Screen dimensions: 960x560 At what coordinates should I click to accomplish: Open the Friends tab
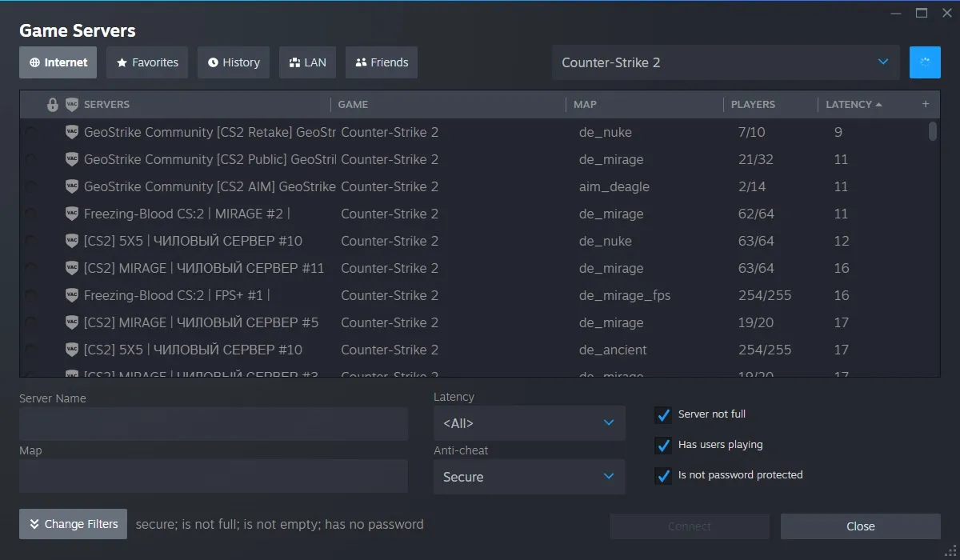tap(382, 62)
